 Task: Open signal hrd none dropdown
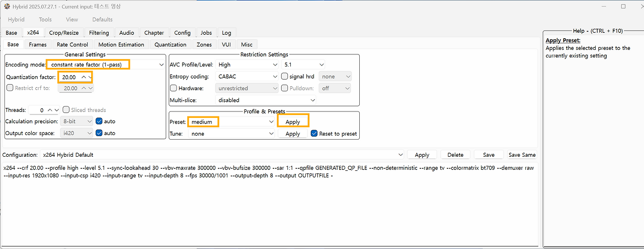[x=335, y=76]
